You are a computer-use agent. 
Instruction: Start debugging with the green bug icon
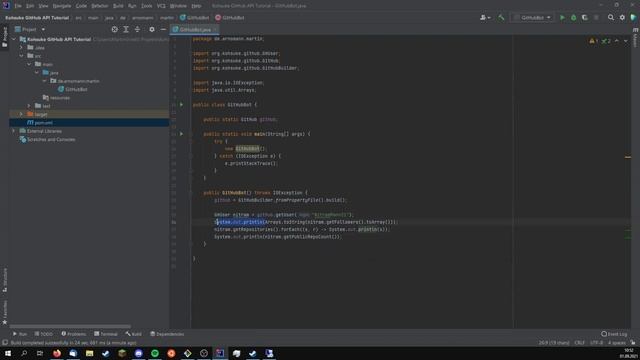[573, 18]
